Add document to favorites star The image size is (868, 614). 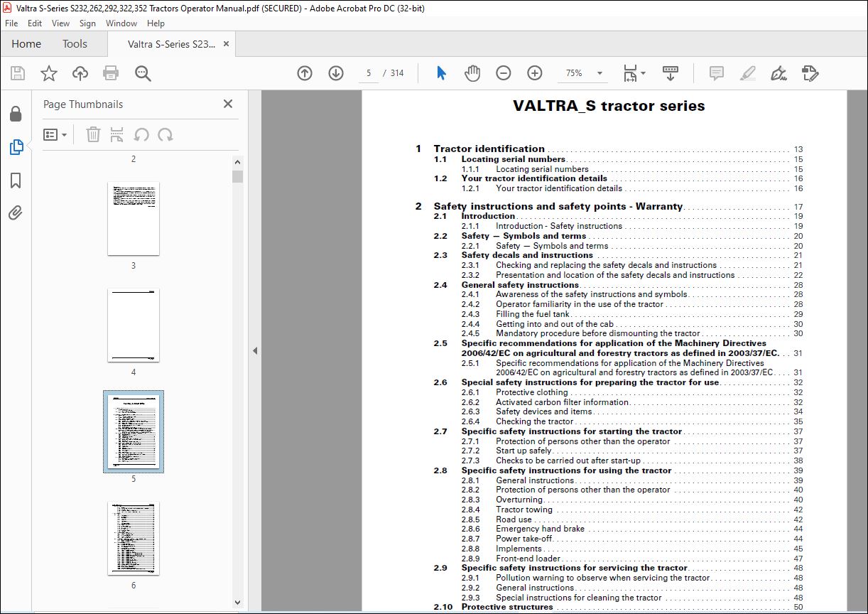(x=49, y=73)
